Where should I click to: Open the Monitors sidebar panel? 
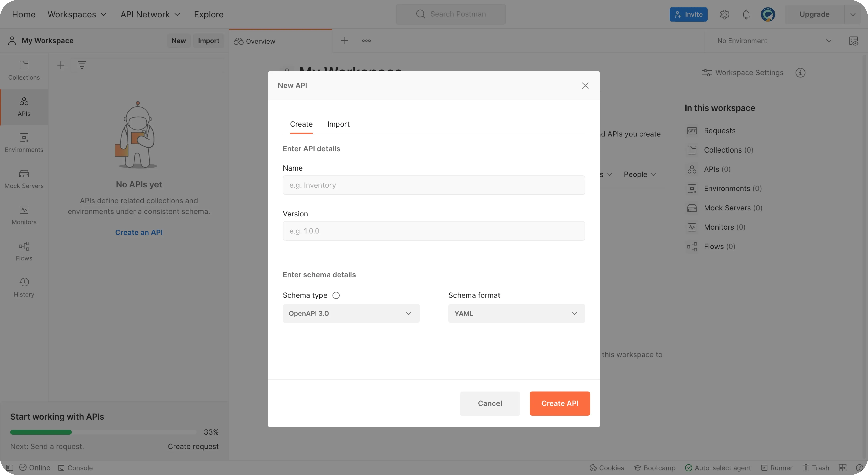coord(24,215)
